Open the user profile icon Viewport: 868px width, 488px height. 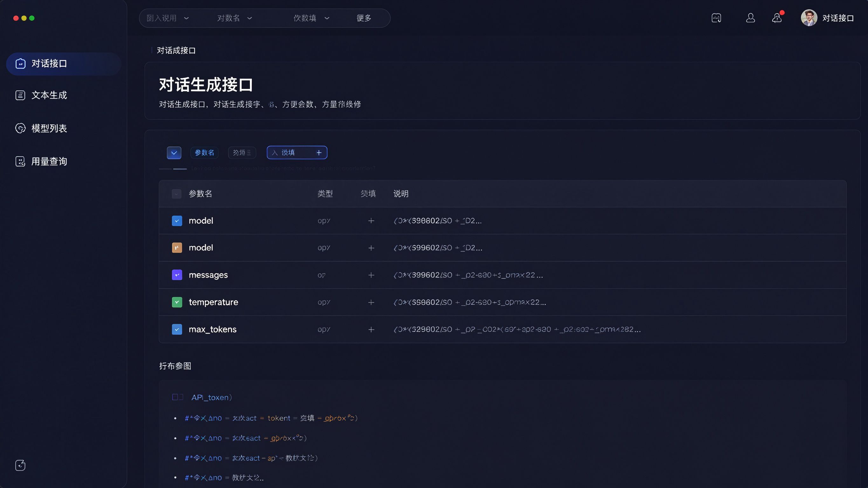(750, 18)
